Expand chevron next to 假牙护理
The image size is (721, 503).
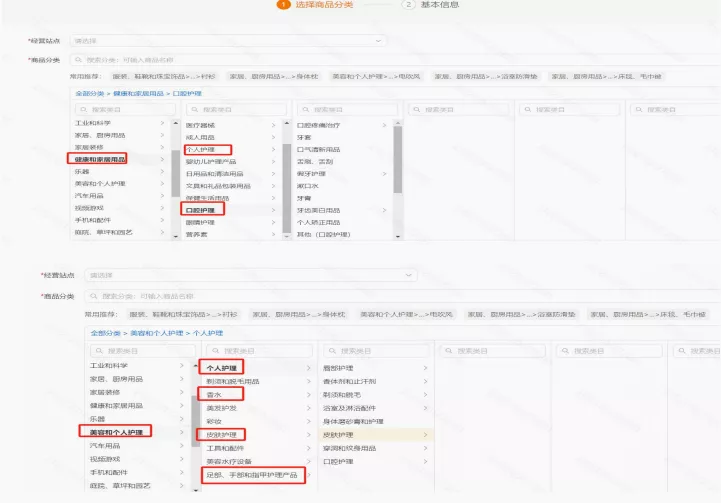pyautogui.click(x=384, y=174)
